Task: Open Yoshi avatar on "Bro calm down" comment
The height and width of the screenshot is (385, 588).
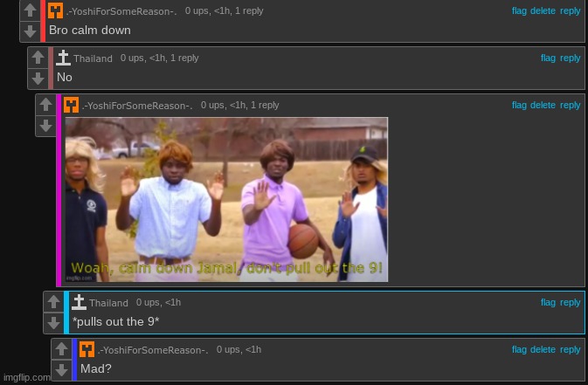Action: (x=56, y=10)
